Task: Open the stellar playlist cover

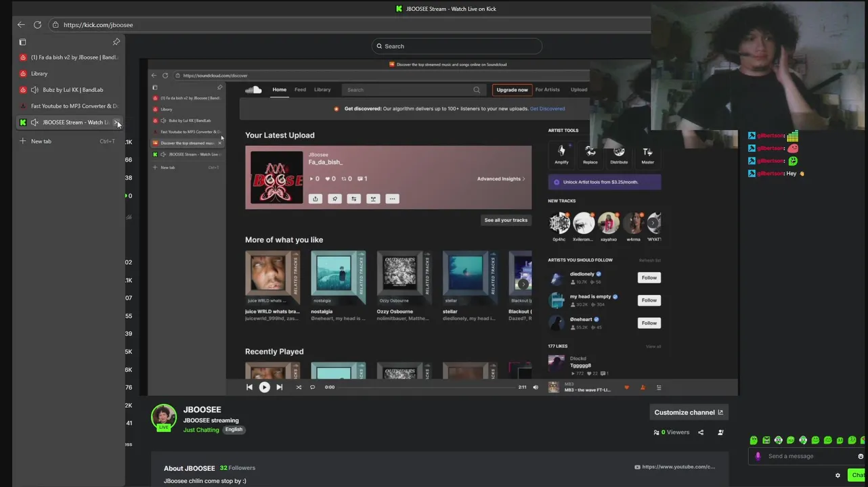Action: click(x=470, y=278)
